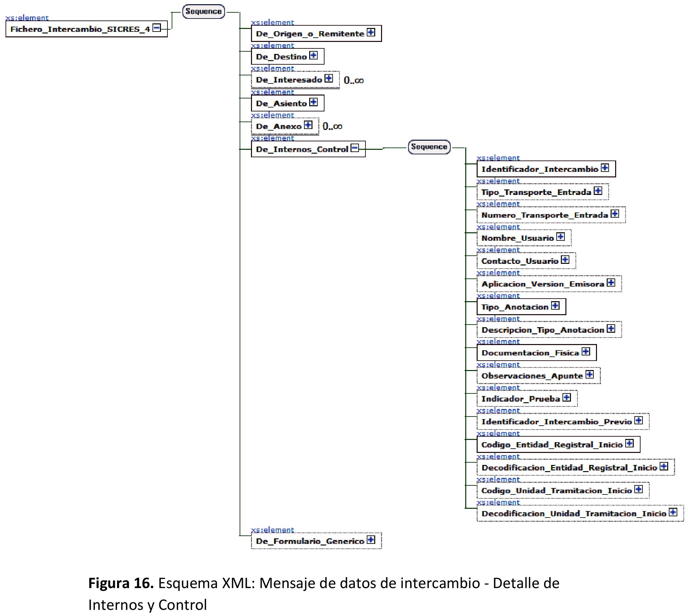
Task: Select the Identificador_Intercambio_Previo label
Action: 557,422
